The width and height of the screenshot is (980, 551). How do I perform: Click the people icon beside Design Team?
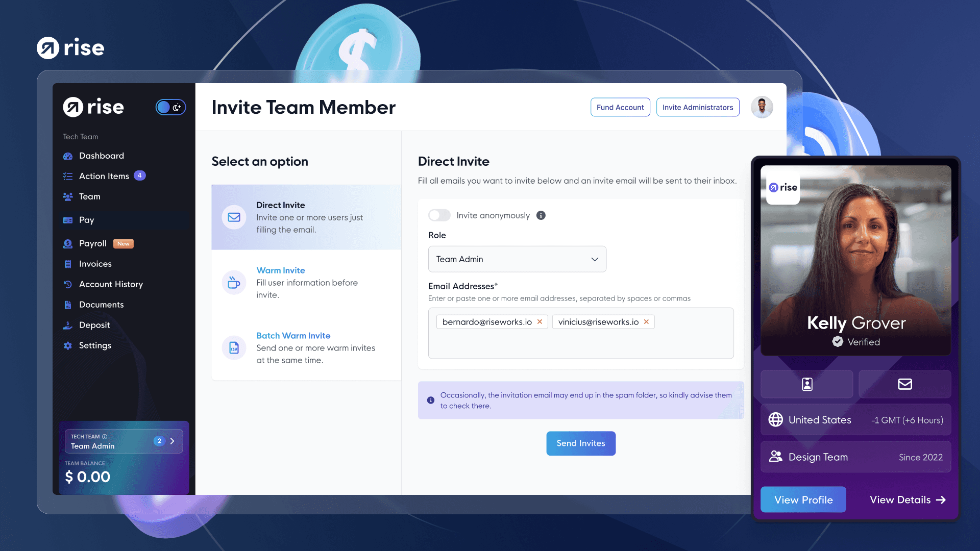[776, 457]
